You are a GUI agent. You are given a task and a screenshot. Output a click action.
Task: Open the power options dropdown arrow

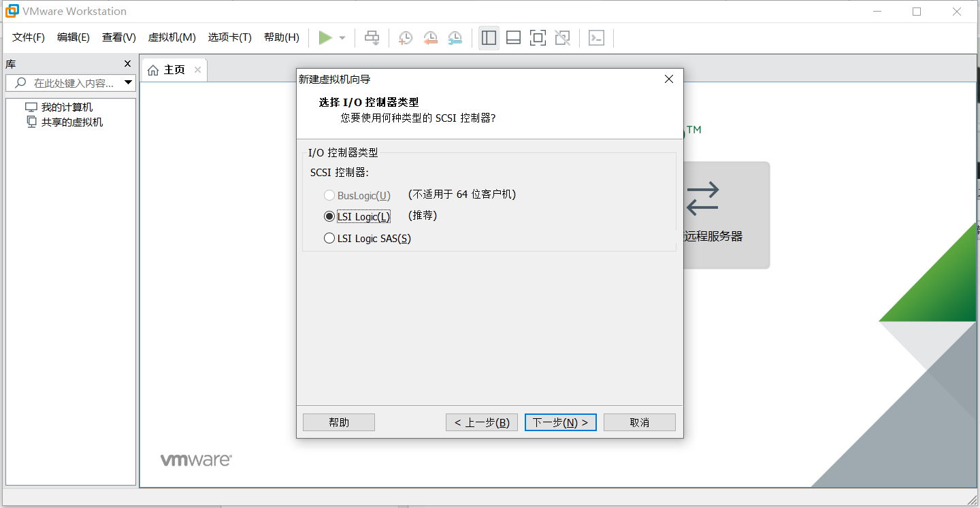tap(342, 38)
